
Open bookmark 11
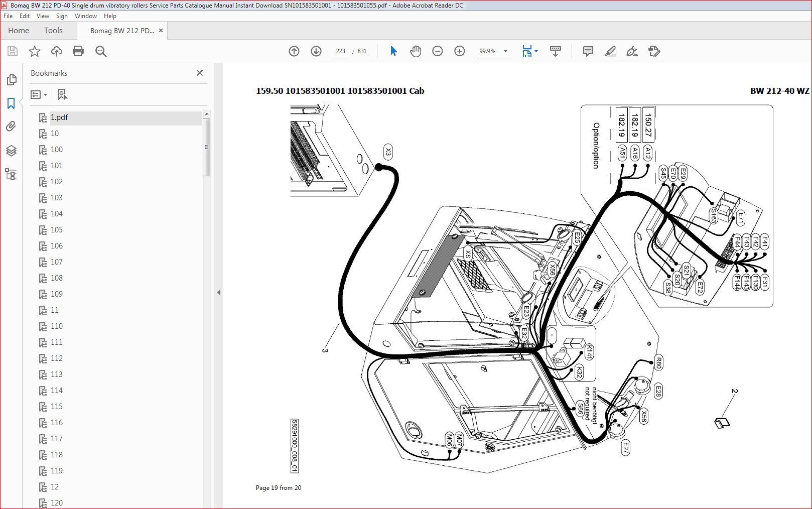54,310
